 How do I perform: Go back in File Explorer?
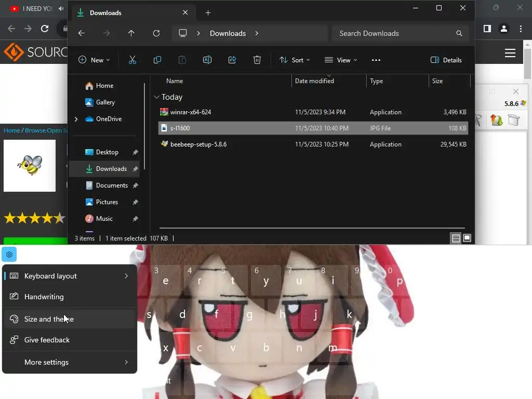click(82, 33)
